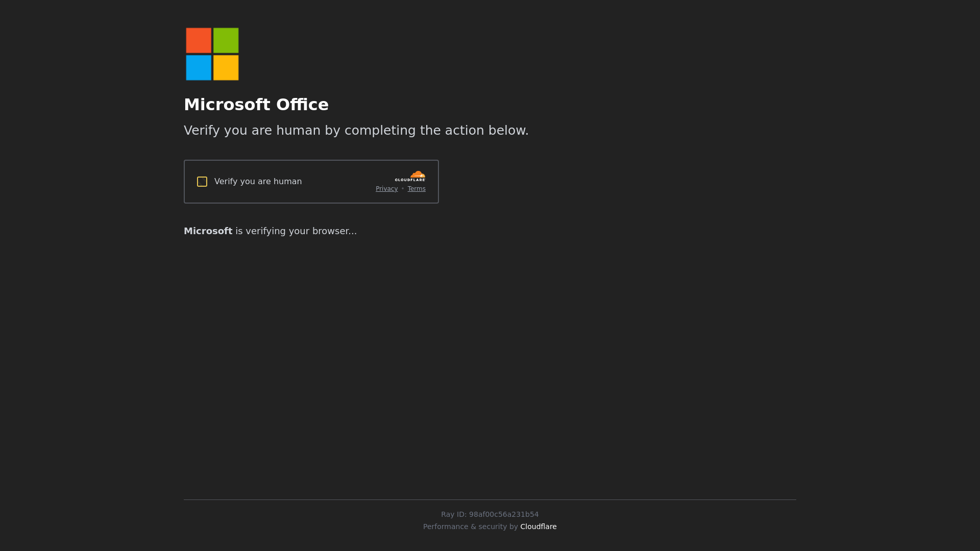This screenshot has width=980, height=551.
Task: Click the CLOUDFLARE wordmark under the cloud
Action: [x=410, y=180]
